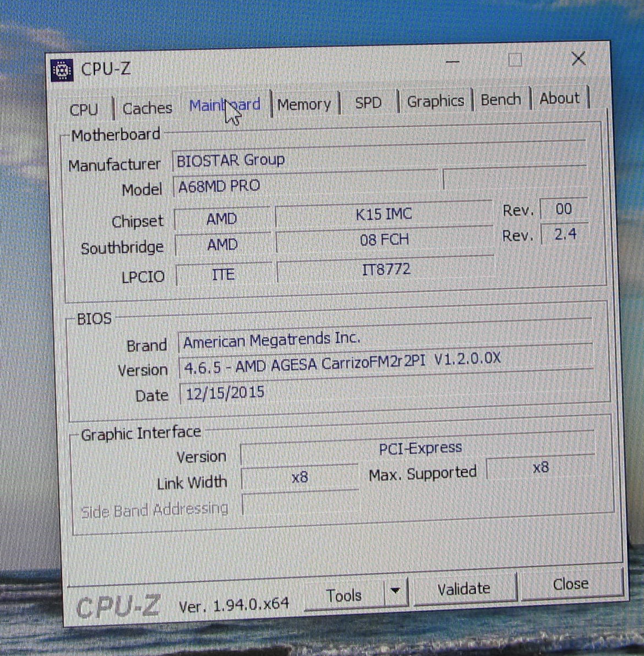Open the Bench tab
644x656 pixels.
500,99
